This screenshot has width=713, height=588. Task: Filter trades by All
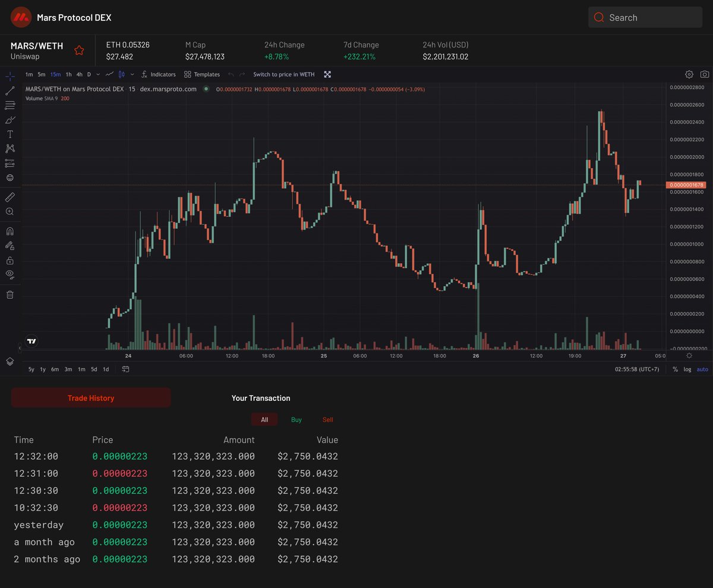click(264, 419)
